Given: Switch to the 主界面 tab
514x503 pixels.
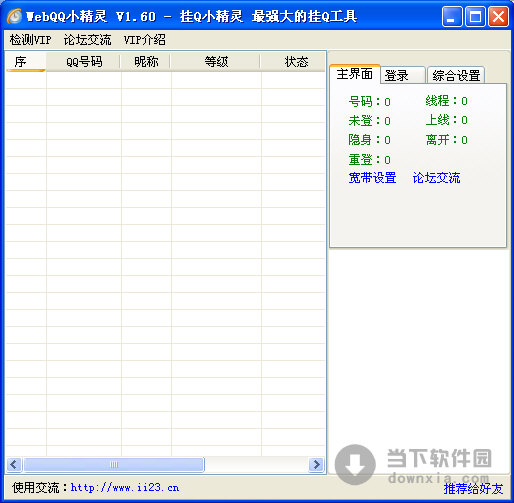Looking at the screenshot, I should tap(354, 74).
